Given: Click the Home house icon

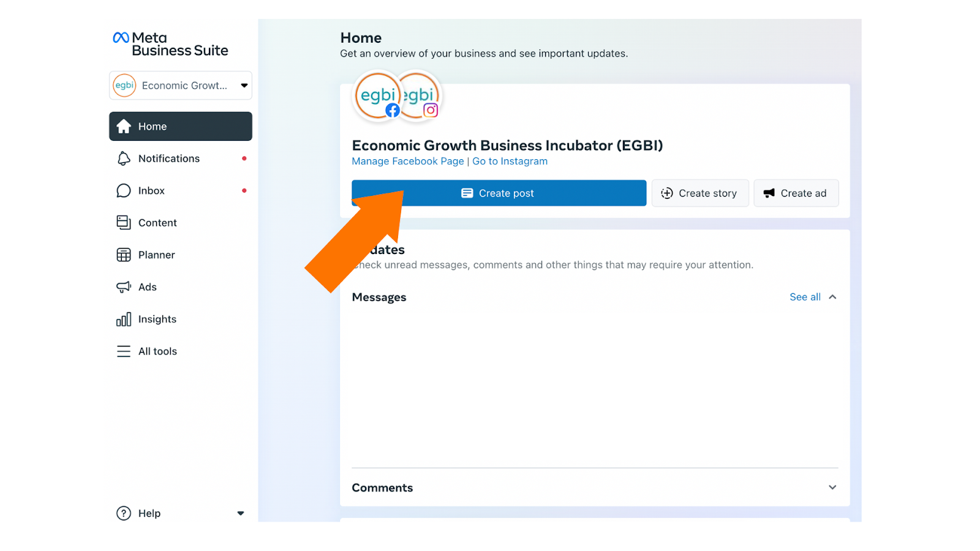Looking at the screenshot, I should [x=124, y=126].
